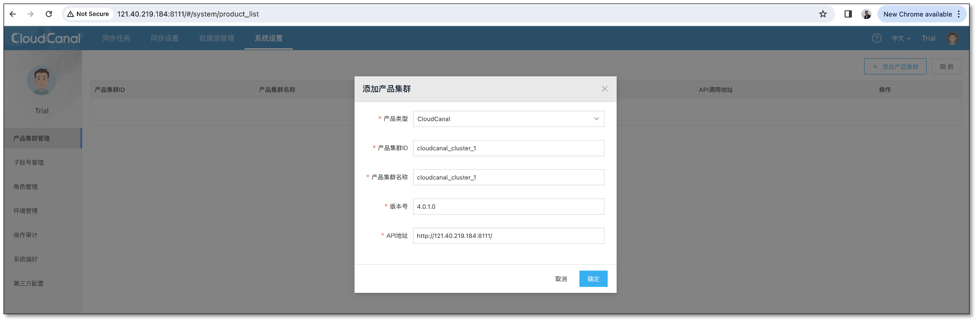The height and width of the screenshot is (324, 980).
Task: Click the 产品集群ID input field
Action: point(508,148)
